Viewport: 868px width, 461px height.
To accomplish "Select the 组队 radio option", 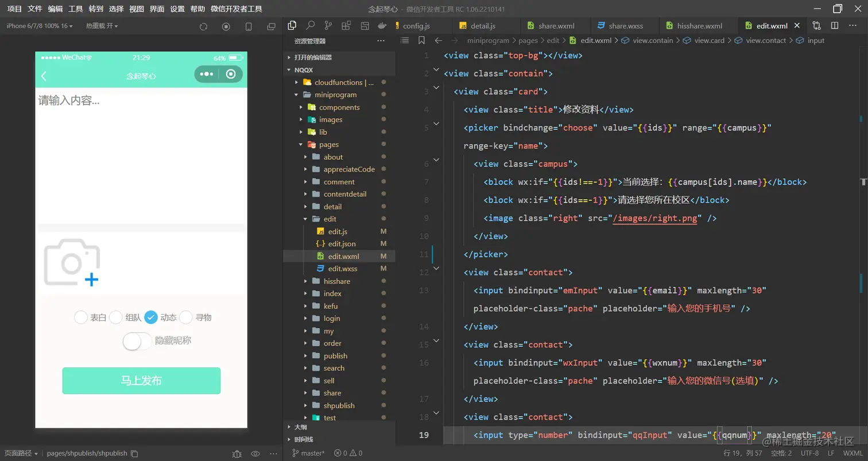I will coord(115,317).
